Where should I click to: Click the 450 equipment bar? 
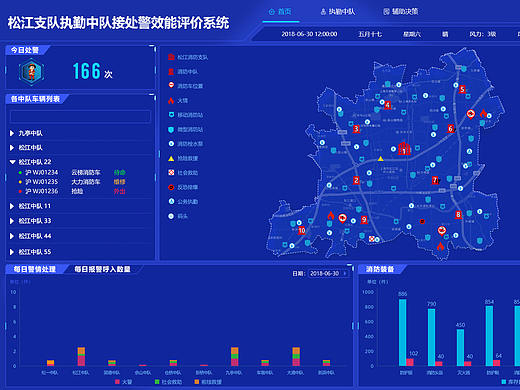coord(460,348)
